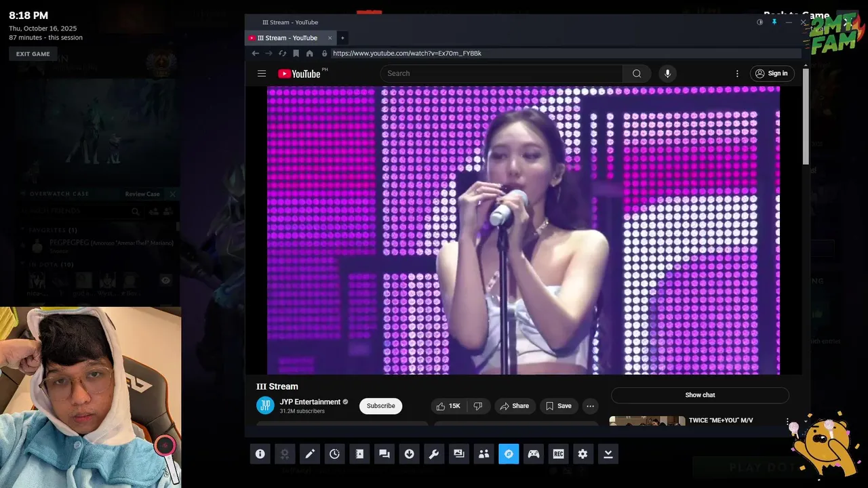Viewport: 868px width, 488px height.
Task: Open the game overview info icon
Action: 260,454
